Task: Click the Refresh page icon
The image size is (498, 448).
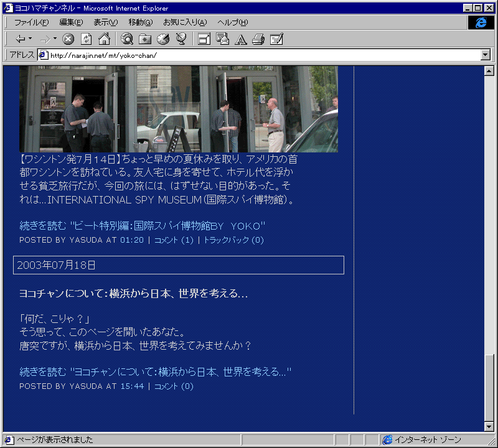Action: [x=86, y=39]
